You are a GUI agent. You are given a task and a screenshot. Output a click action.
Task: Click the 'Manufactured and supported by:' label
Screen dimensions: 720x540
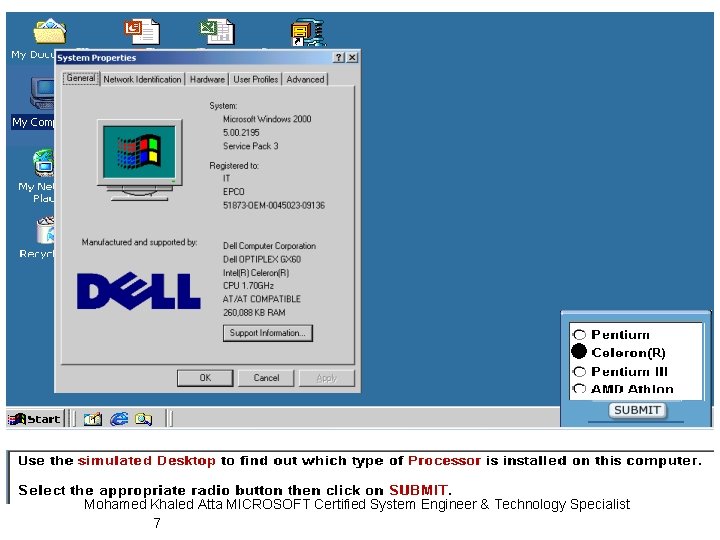[139, 242]
